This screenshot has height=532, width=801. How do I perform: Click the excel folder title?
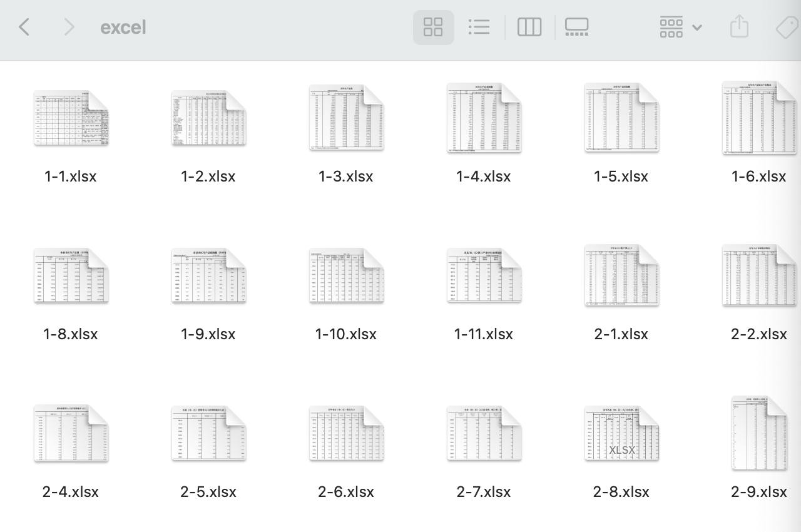tap(123, 27)
